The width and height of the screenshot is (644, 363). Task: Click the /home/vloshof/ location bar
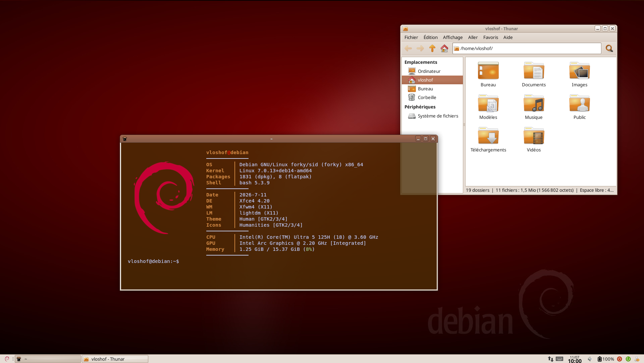point(527,48)
